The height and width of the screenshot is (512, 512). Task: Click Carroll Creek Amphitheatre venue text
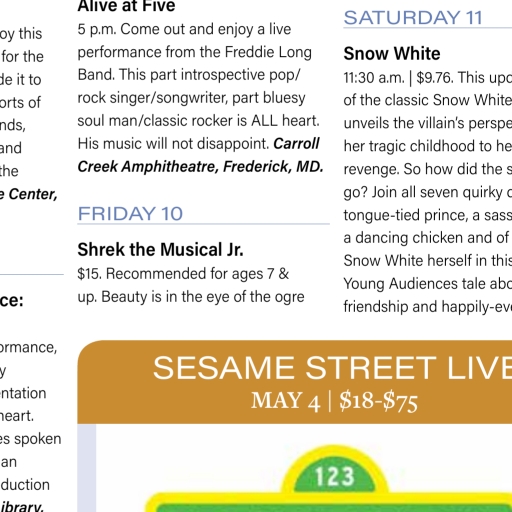pos(201,155)
